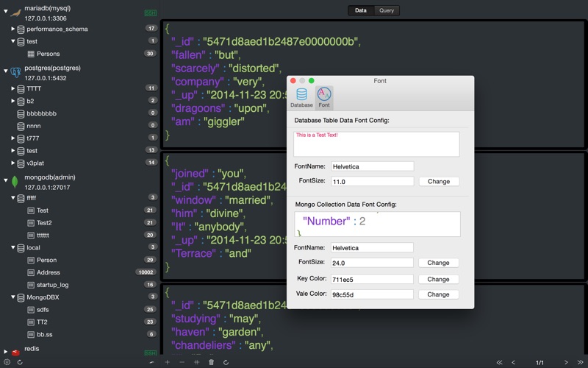The height and width of the screenshot is (368, 588).
Task: Click the Vale Color 98c55d field
Action: pos(372,294)
